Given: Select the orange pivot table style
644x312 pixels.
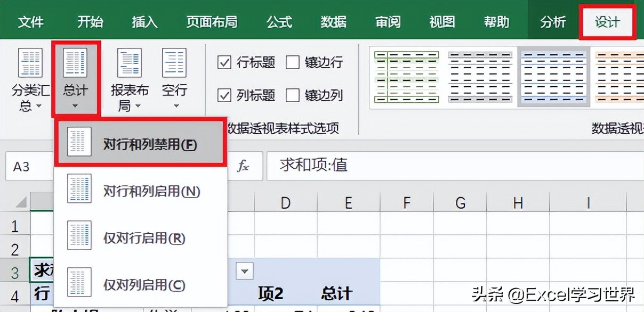Looking at the screenshot, I should tap(619, 77).
